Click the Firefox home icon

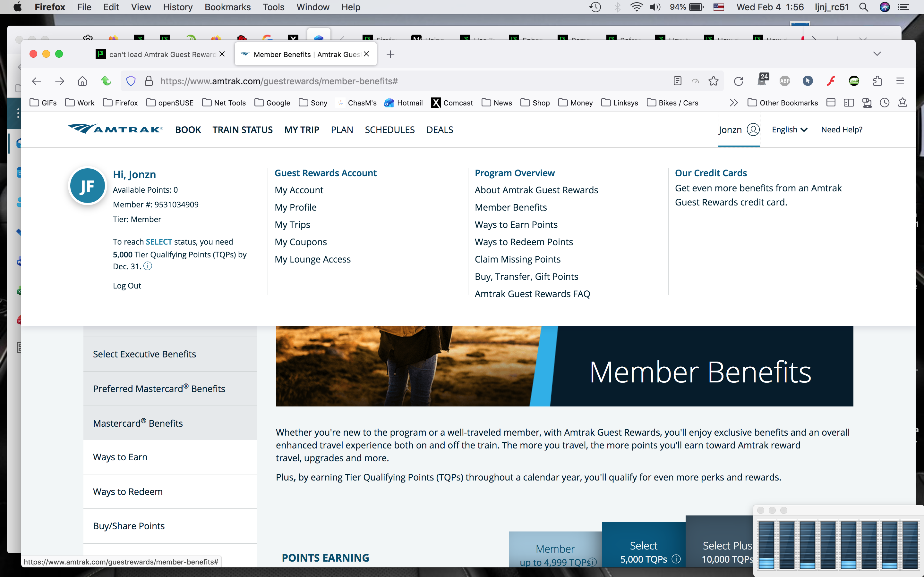(82, 81)
